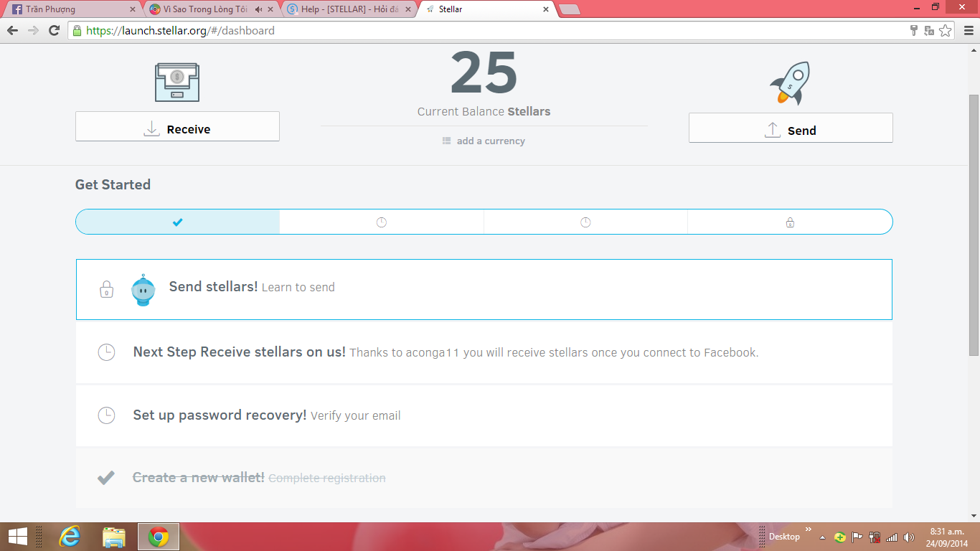Image resolution: width=980 pixels, height=551 pixels.
Task: Click the saved password key icon
Action: click(x=914, y=30)
